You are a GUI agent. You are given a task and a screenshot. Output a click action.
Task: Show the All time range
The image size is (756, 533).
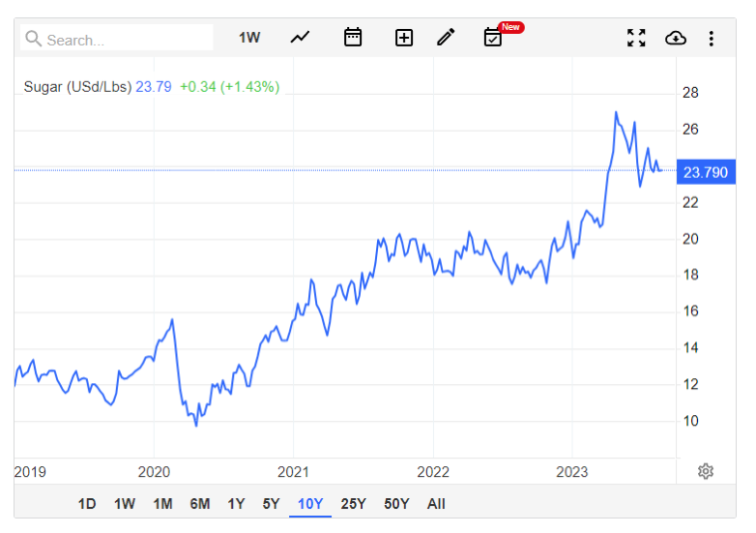436,504
